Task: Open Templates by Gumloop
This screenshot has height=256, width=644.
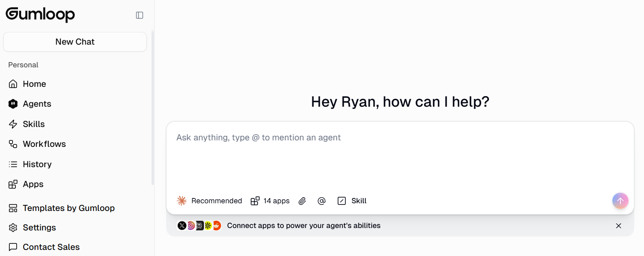Action: (x=68, y=208)
